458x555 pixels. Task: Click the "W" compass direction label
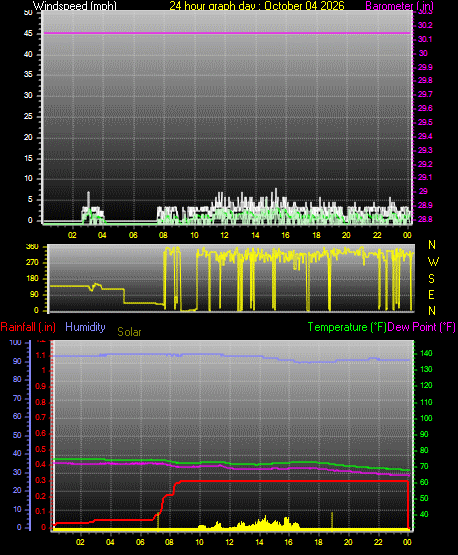[x=433, y=262]
